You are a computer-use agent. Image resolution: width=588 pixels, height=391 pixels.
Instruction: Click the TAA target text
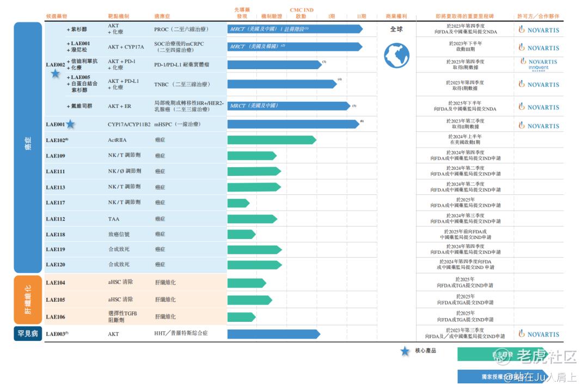click(114, 219)
